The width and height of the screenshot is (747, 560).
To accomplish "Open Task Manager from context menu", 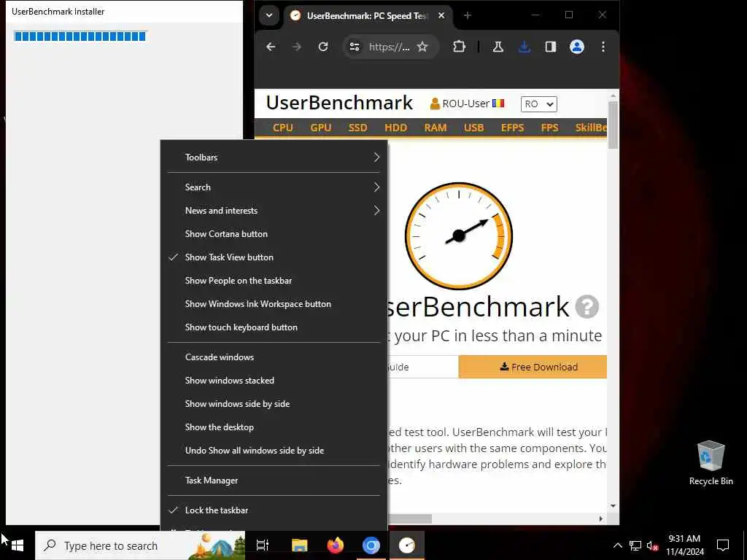I will [x=274, y=481].
